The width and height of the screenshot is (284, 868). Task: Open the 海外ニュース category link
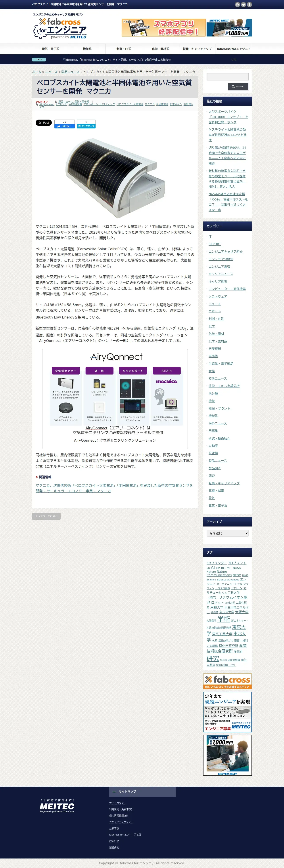[218, 423]
